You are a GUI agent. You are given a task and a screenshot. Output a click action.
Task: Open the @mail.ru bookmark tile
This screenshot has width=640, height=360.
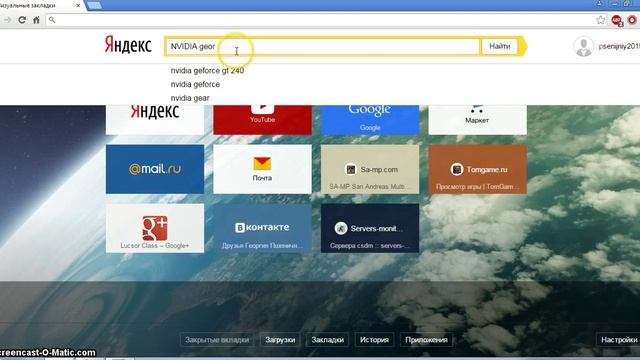(x=155, y=169)
